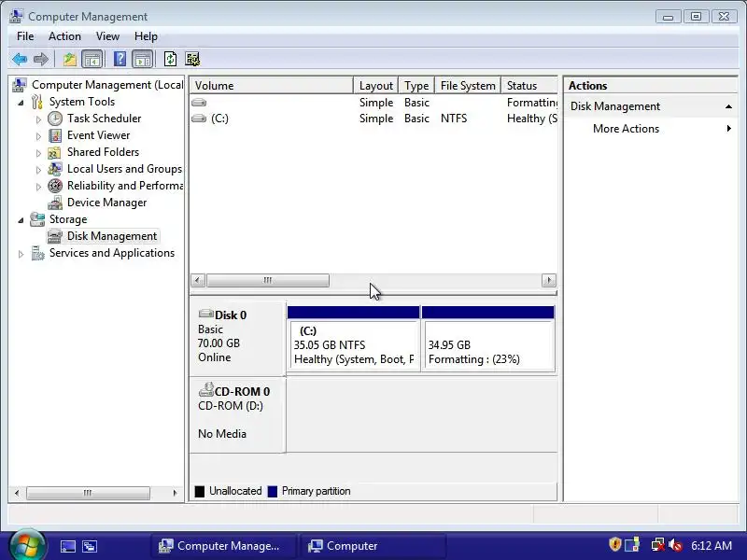Expand the Task Scheduler node

[x=38, y=119]
